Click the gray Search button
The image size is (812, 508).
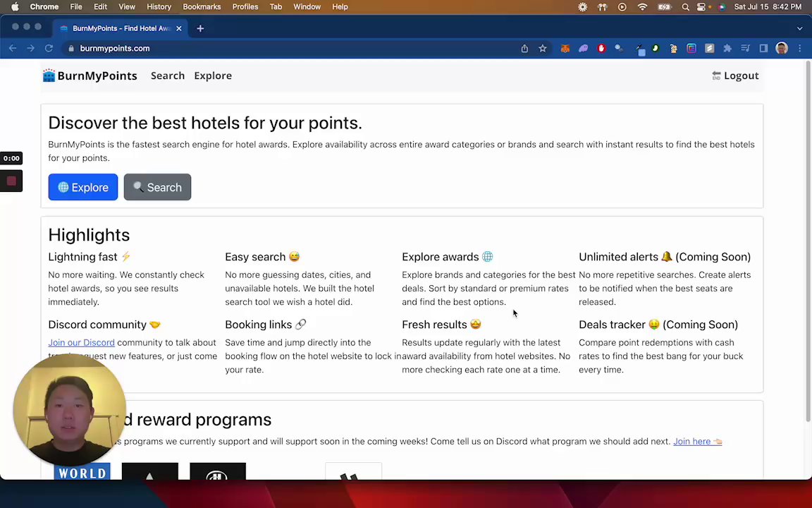click(157, 187)
